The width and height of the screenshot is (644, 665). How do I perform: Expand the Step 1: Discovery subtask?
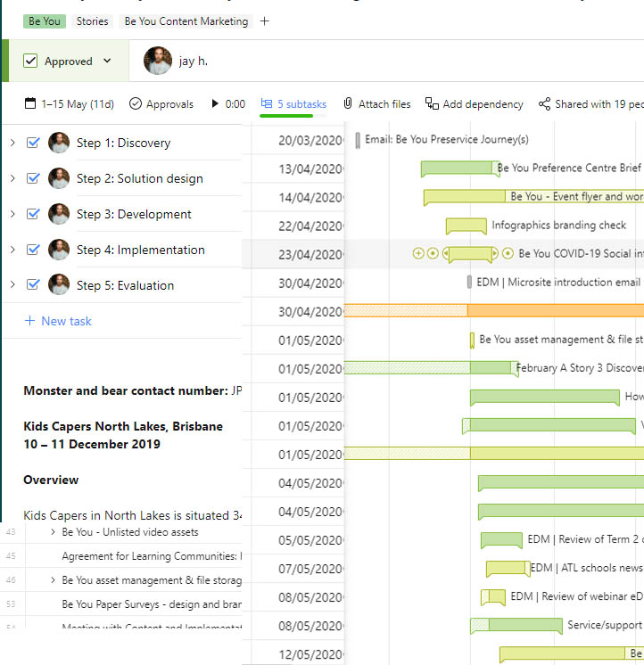point(12,143)
